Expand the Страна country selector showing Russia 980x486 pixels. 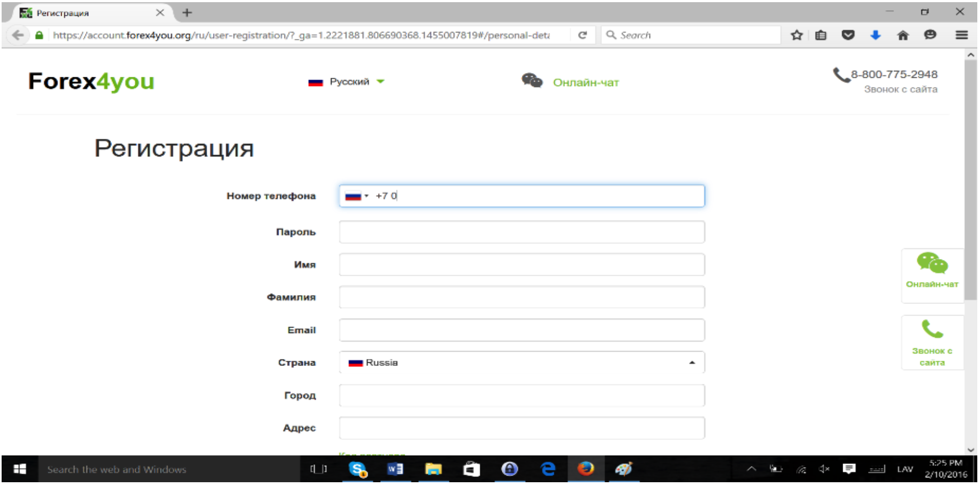tap(521, 363)
